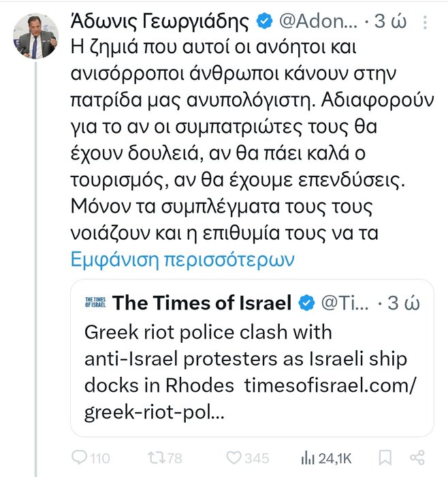Reply to the tweet with 110 replies
Screen dimensions: 448x477
(x=90, y=457)
